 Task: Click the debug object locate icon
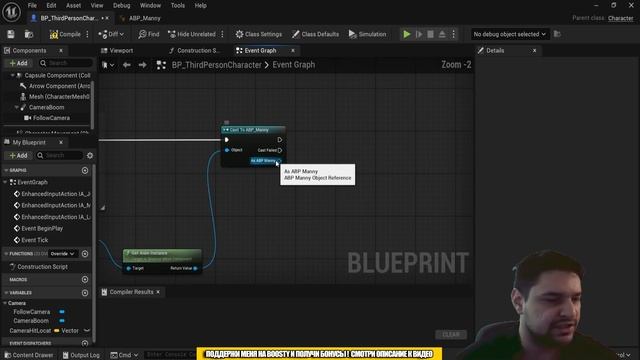point(557,34)
